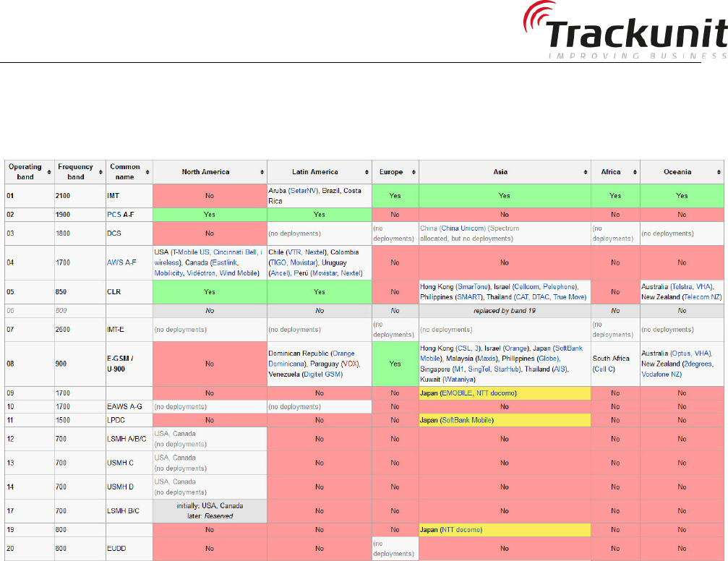Click Latin America column sort arrows
728x561 pixels.
pos(367,172)
